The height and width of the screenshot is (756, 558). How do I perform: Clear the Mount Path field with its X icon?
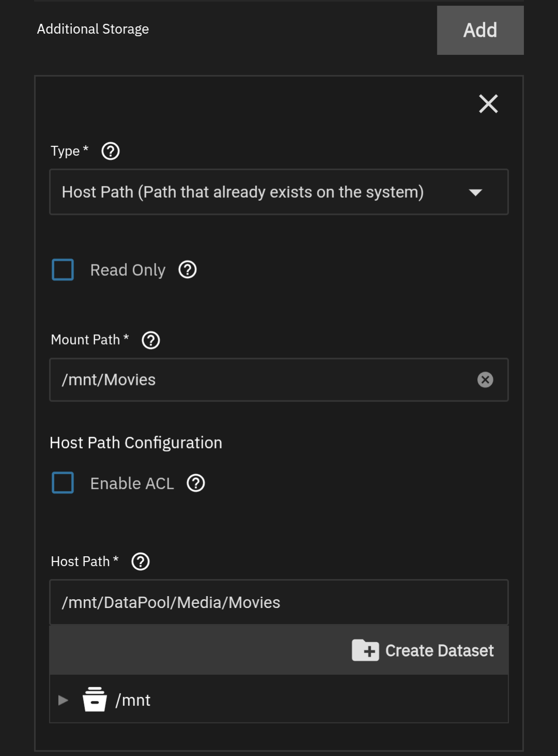pos(485,380)
